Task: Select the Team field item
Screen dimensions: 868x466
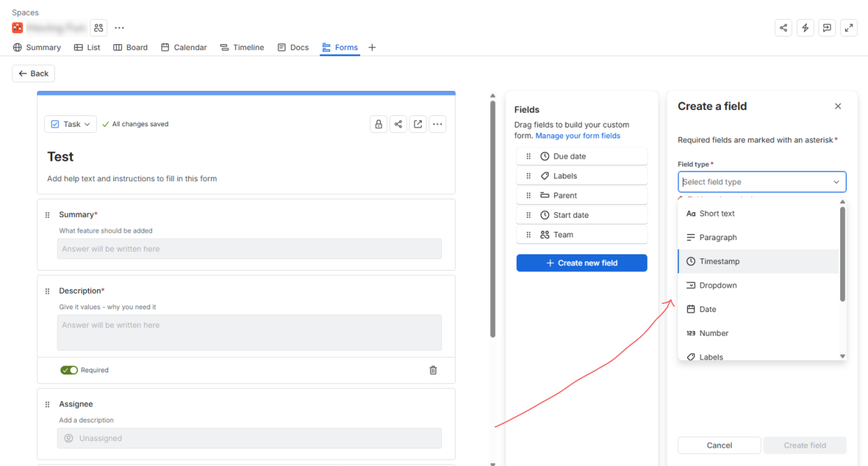Action: tap(582, 235)
